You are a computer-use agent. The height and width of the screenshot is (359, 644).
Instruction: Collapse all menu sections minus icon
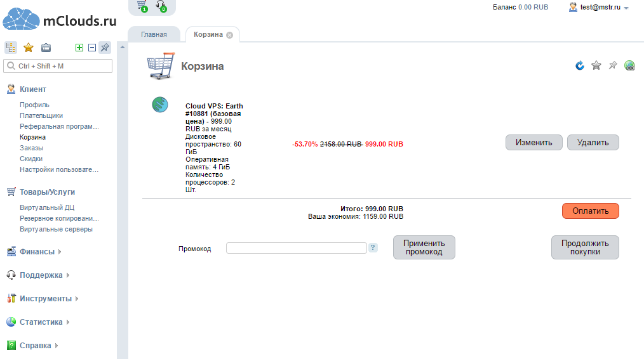[x=92, y=48]
